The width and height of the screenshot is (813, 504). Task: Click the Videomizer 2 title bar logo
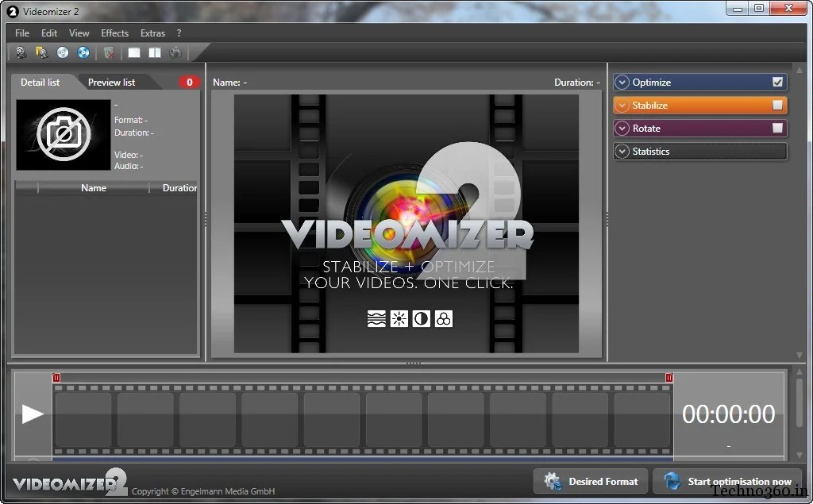(13, 11)
